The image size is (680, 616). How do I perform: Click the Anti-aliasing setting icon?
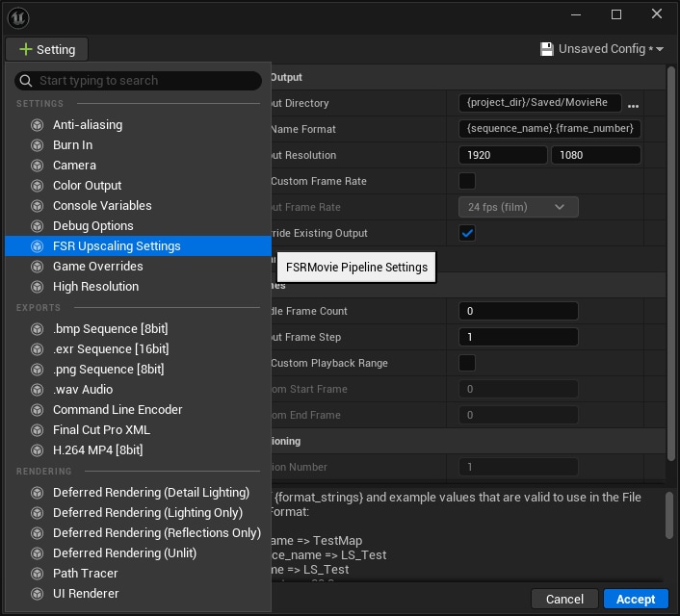(x=37, y=125)
